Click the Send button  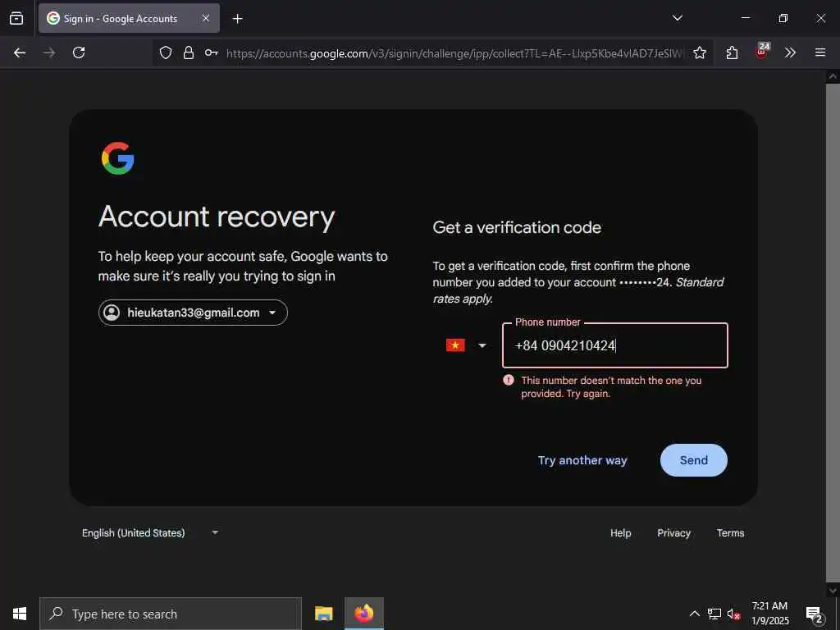[x=694, y=460]
